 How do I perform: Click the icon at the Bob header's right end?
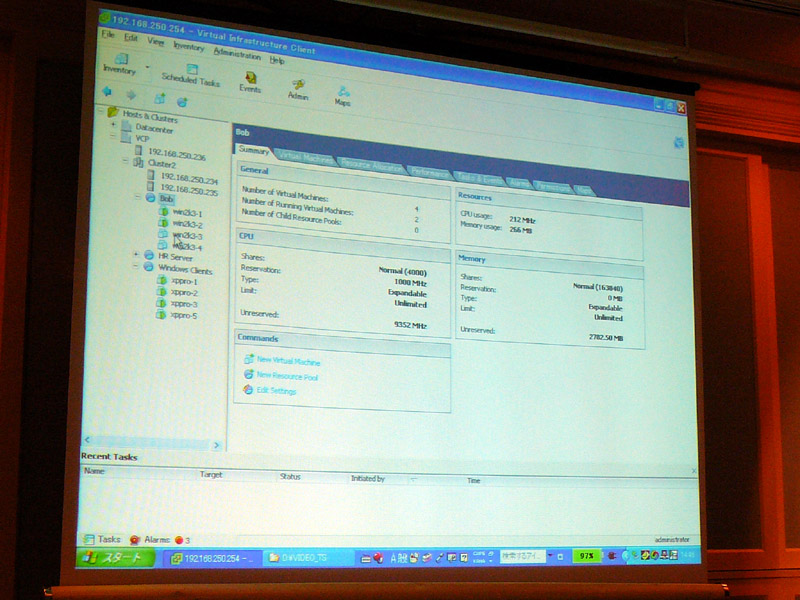click(x=679, y=143)
